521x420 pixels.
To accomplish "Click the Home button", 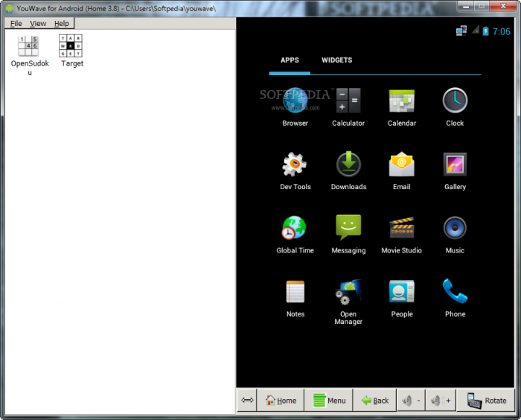I will point(281,401).
